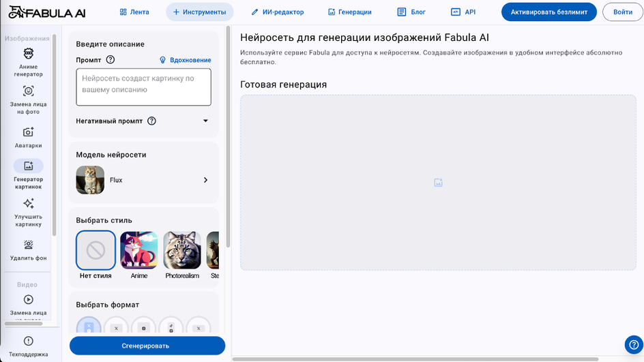The height and width of the screenshot is (362, 644).
Task: Click the negative prompt help icon
Action: 151,121
